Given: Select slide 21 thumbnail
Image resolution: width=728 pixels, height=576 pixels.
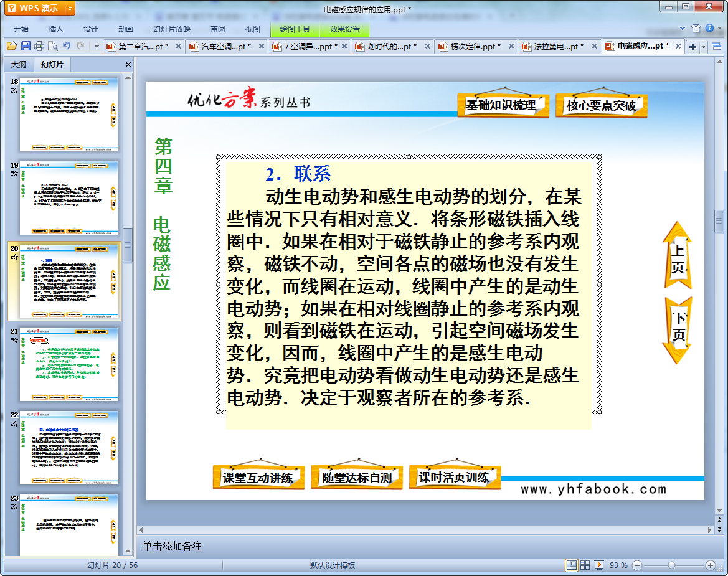Looking at the screenshot, I should [x=69, y=364].
